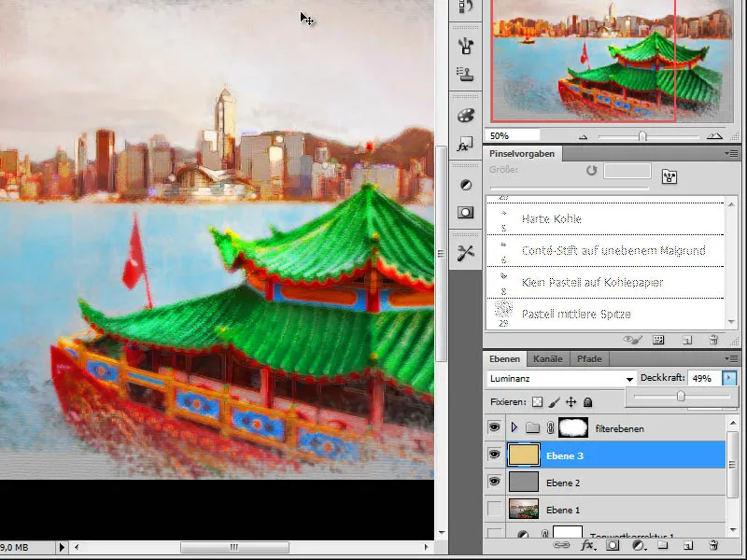Reset brush size with circular arrow
Viewport: 747px width, 560px height.
(x=592, y=170)
